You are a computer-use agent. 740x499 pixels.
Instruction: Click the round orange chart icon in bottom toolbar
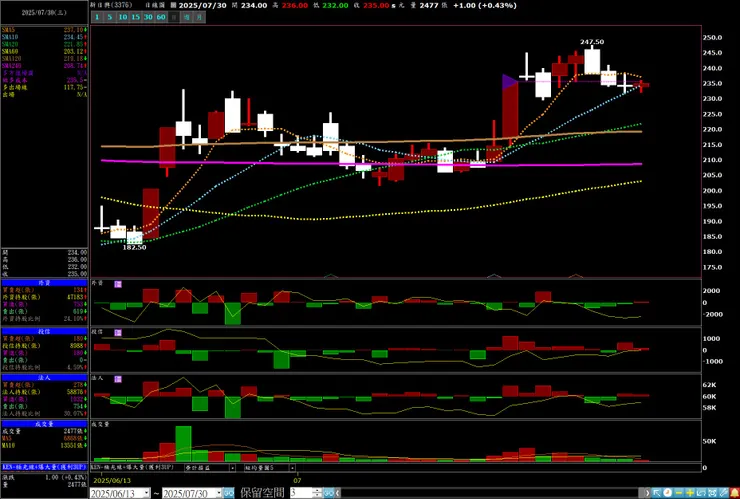tap(668, 493)
